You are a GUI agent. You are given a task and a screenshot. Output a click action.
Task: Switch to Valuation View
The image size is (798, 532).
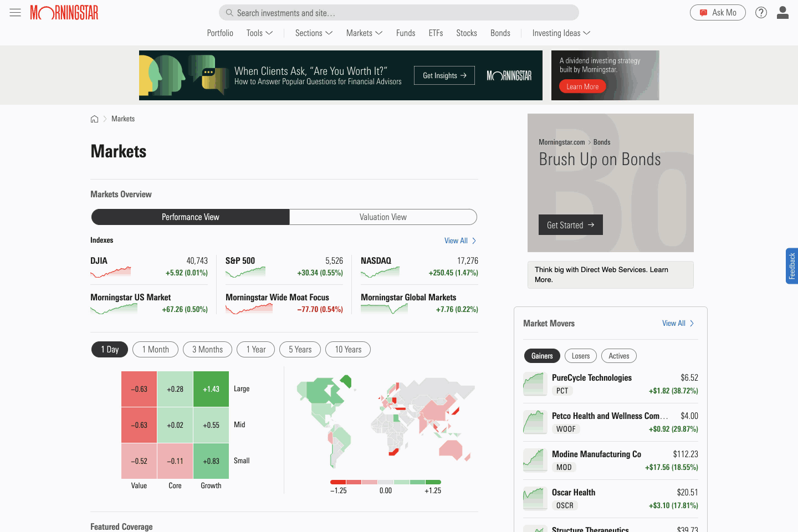tap(383, 217)
